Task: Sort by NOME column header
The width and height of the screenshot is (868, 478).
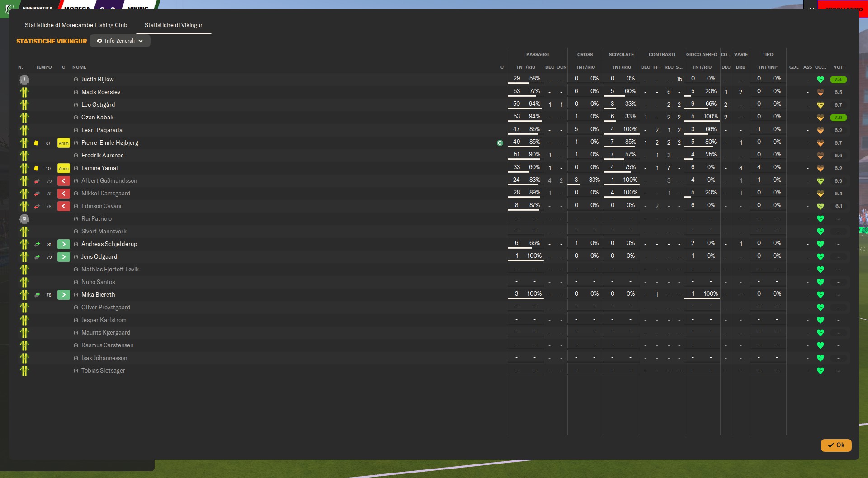Action: tap(79, 67)
